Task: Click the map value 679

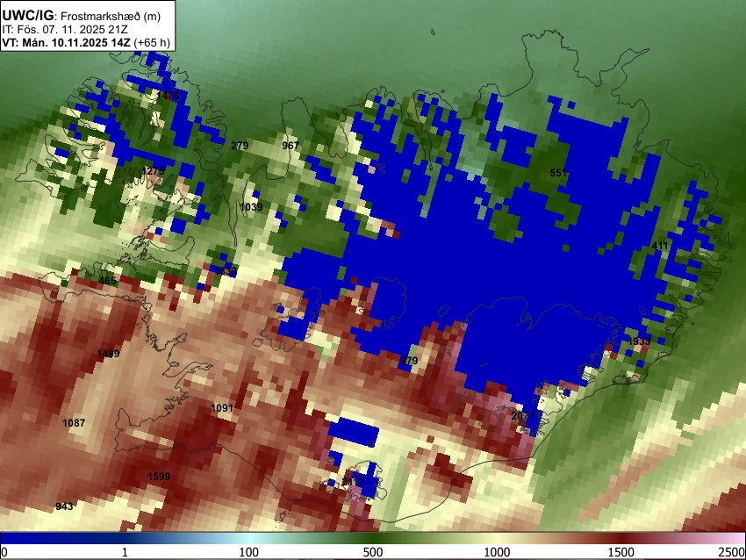Action: [409, 361]
